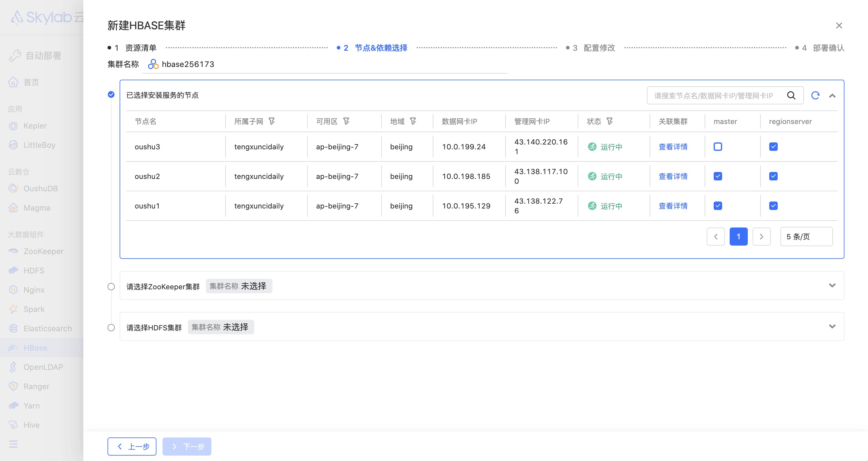The width and height of the screenshot is (868, 461).
Task: Open HDFS in the sidebar
Action: pyautogui.click(x=34, y=271)
